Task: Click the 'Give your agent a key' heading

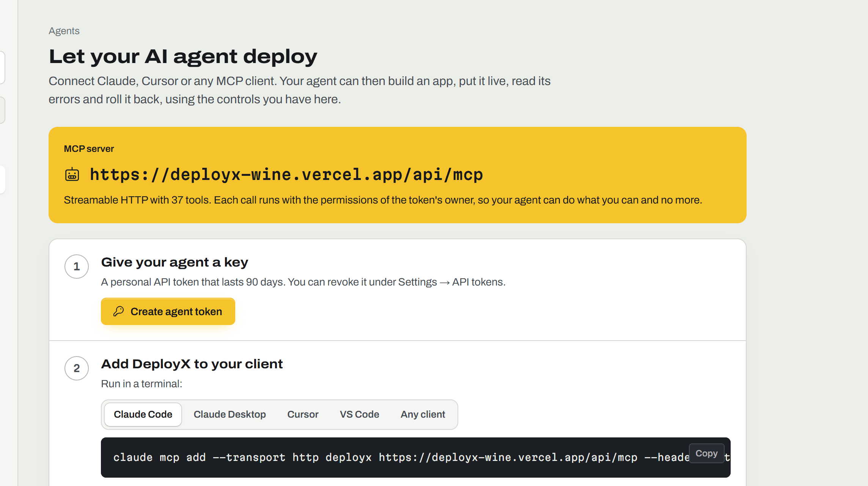Action: pyautogui.click(x=175, y=262)
